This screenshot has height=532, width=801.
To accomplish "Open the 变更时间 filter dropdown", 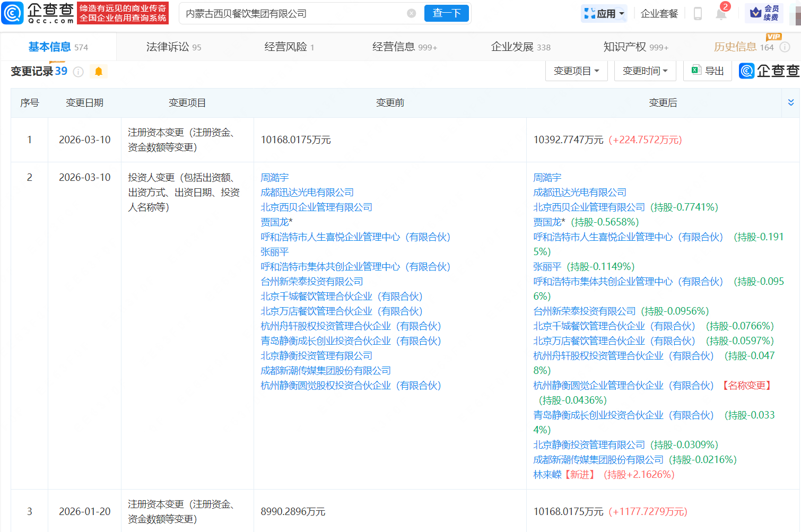I will [x=645, y=70].
